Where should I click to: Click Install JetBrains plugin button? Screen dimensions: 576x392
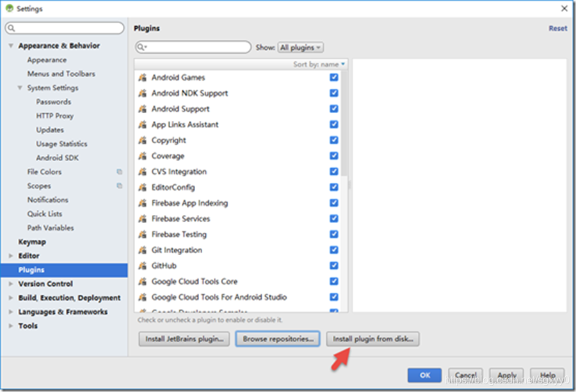coord(184,339)
